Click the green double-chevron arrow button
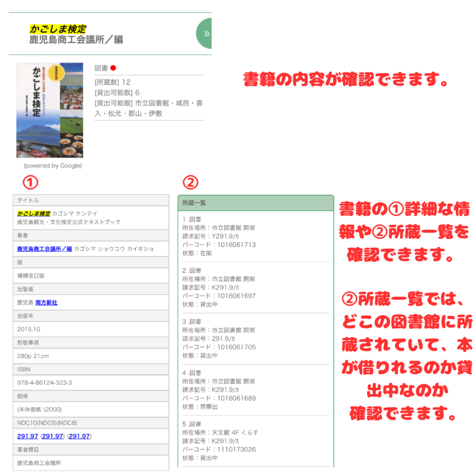This screenshot has height=476, width=476. 205,33
